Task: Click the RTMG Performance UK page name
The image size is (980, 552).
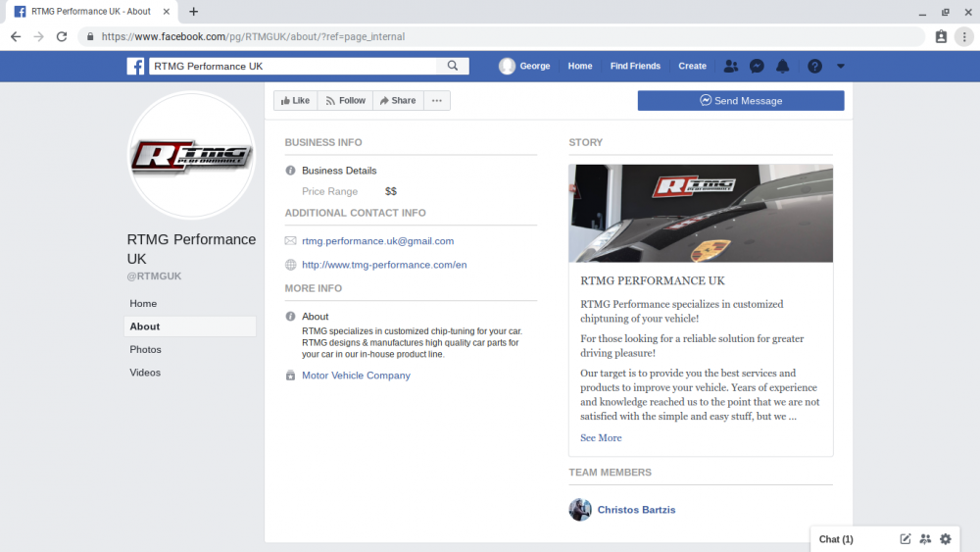Action: point(191,249)
